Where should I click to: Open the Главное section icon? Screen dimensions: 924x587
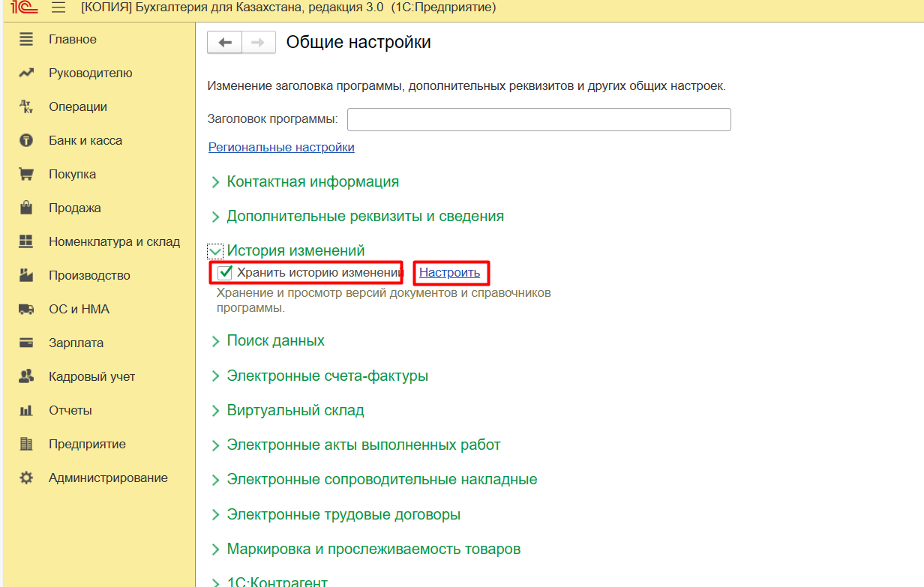coord(26,39)
